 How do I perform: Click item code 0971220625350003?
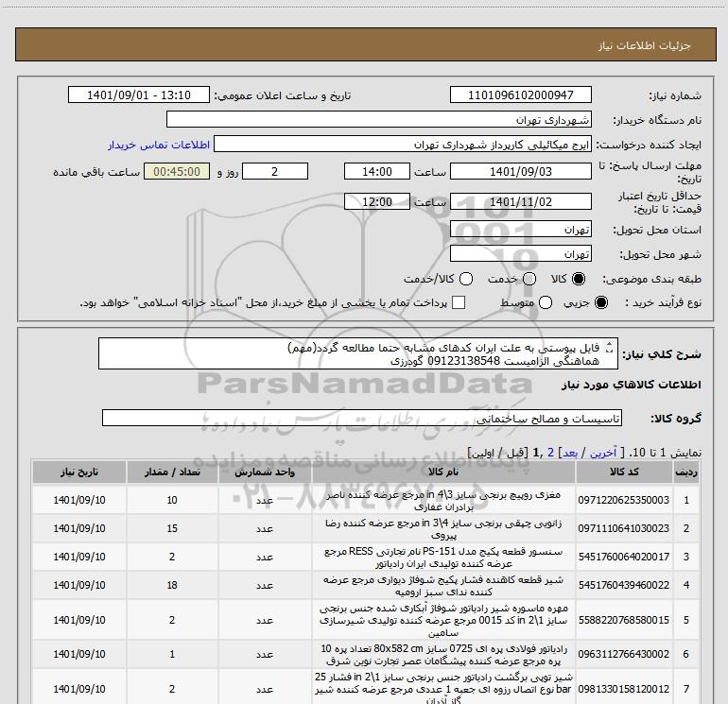tap(624, 500)
